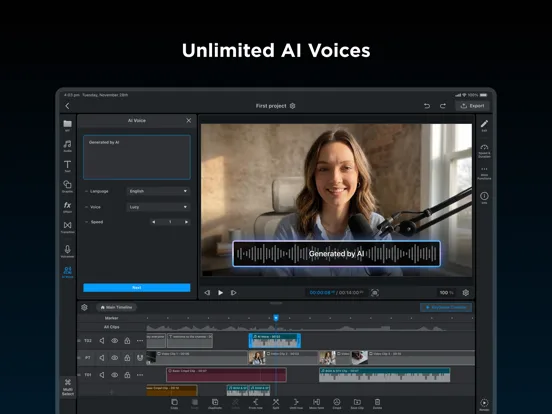
Task: Click the Move here tool
Action: pyautogui.click(x=316, y=403)
